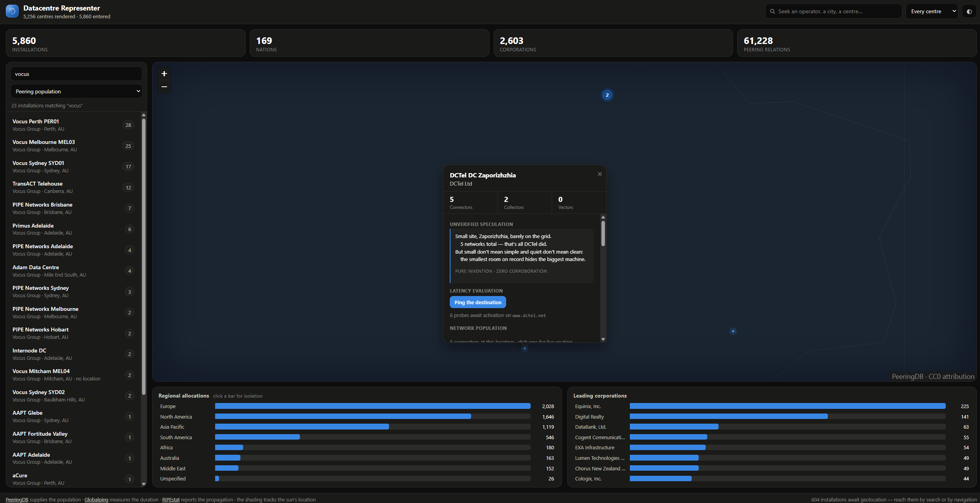980x503 pixels.
Task: Click the Lumen Technologies corporation row
Action: pyautogui.click(x=772, y=458)
